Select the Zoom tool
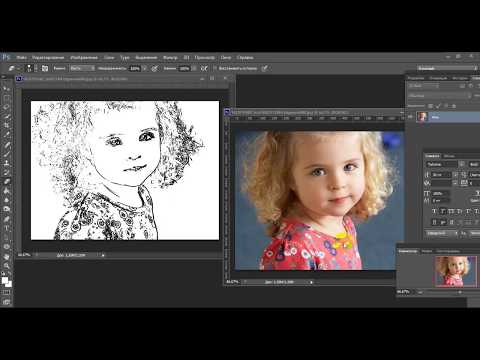480x360 pixels. point(6,266)
